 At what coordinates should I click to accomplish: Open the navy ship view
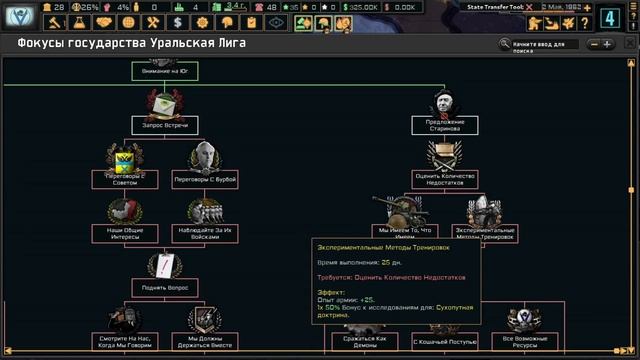551,23
